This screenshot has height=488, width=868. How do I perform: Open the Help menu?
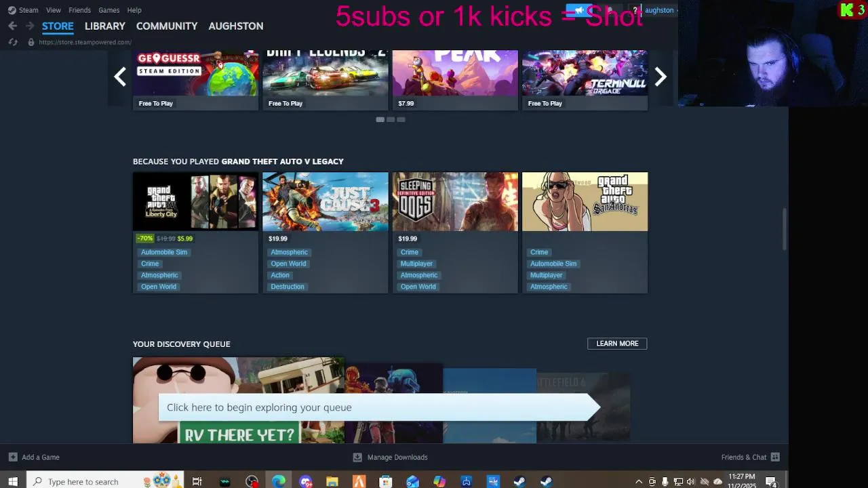(x=134, y=10)
